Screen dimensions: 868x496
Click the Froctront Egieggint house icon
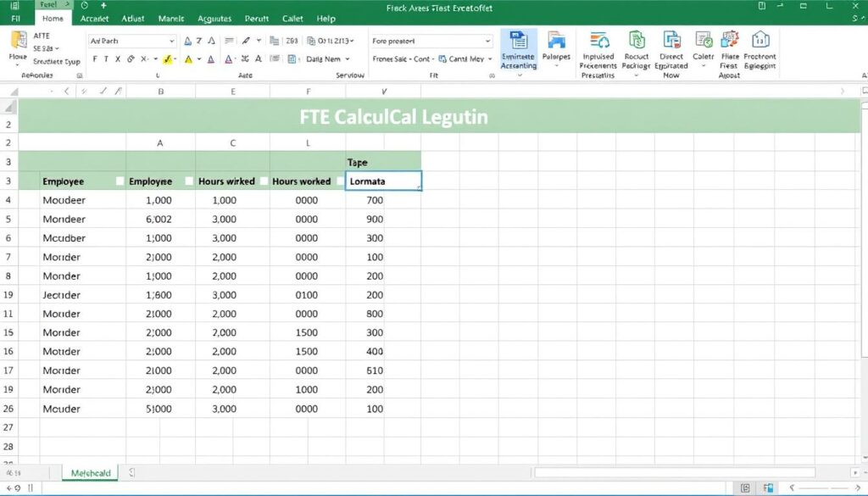[x=760, y=41]
